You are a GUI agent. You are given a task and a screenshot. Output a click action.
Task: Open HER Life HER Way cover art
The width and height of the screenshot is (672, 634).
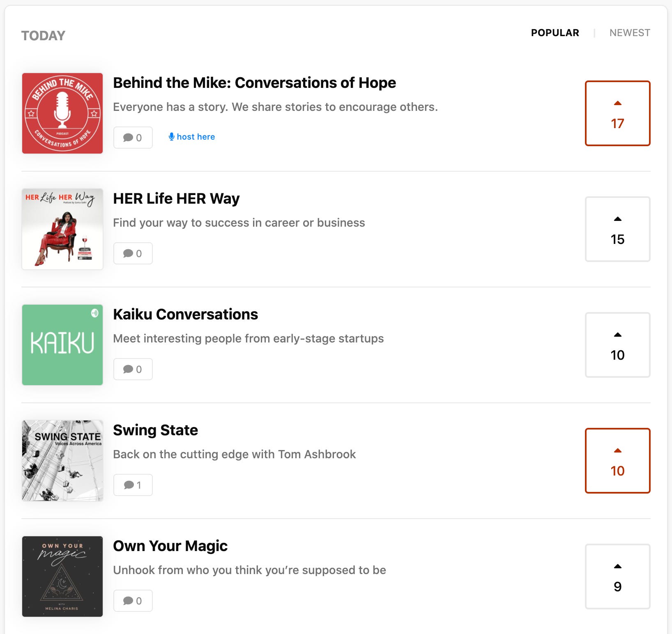tap(62, 229)
